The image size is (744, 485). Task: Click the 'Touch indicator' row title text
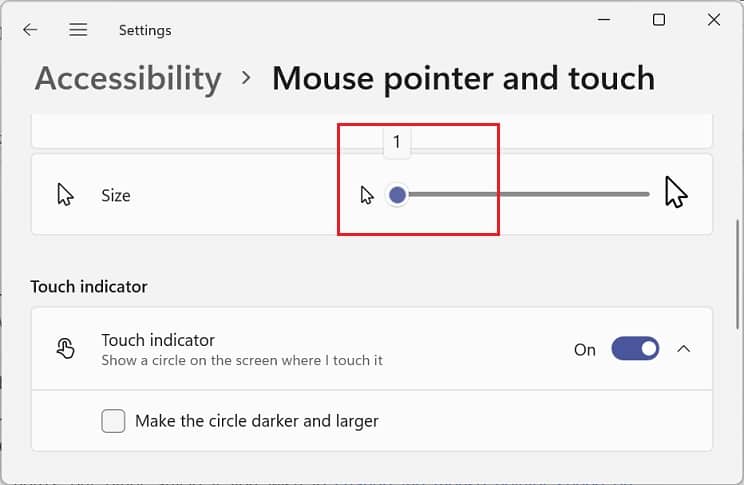point(158,340)
